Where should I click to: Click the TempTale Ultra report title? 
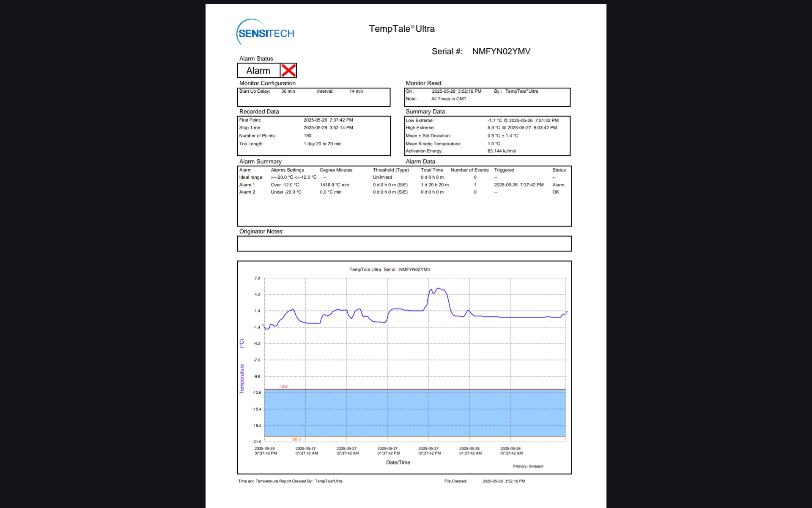[402, 29]
